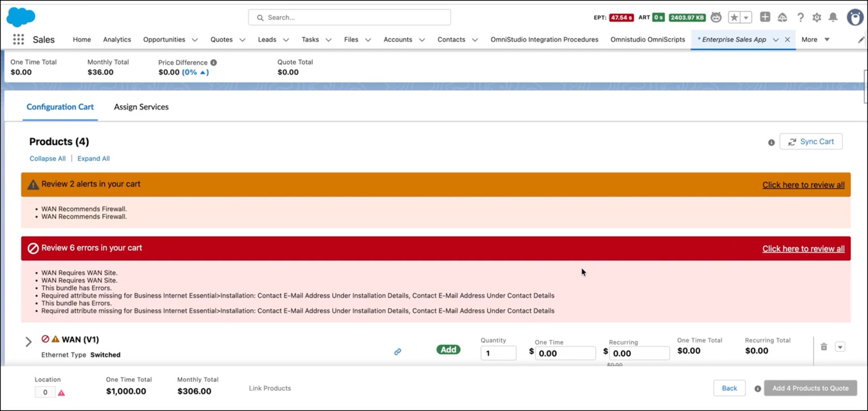This screenshot has width=868, height=411.
Task: Click the WAN Quantity input field
Action: [499, 353]
